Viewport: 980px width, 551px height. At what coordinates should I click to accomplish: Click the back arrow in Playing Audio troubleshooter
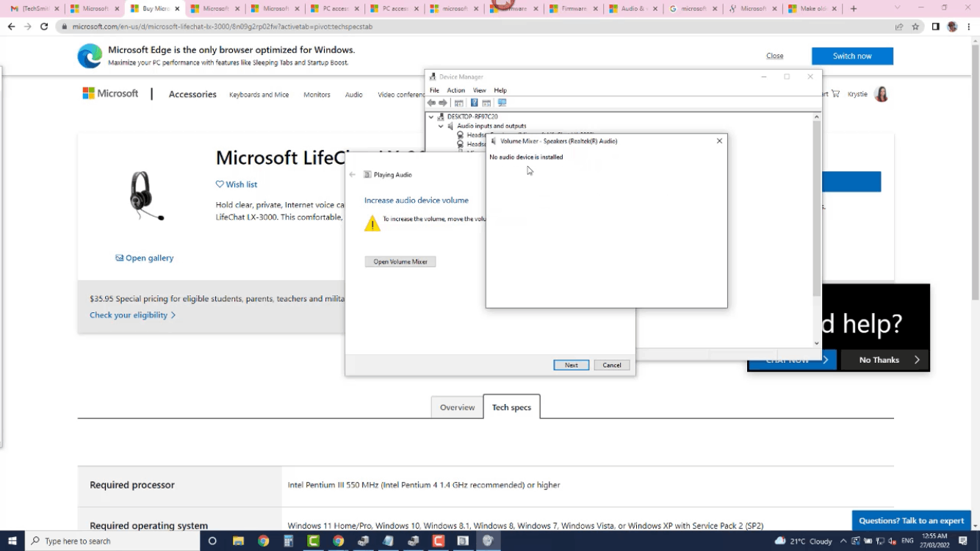tap(353, 175)
